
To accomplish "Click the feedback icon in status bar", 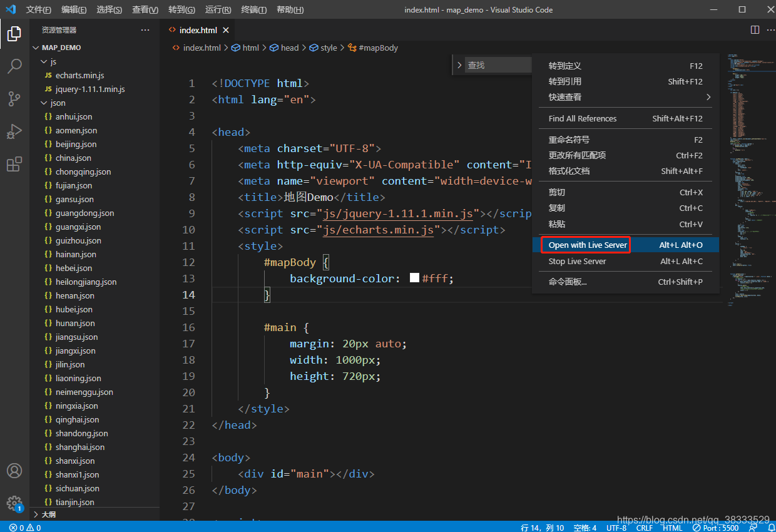I will 753,528.
